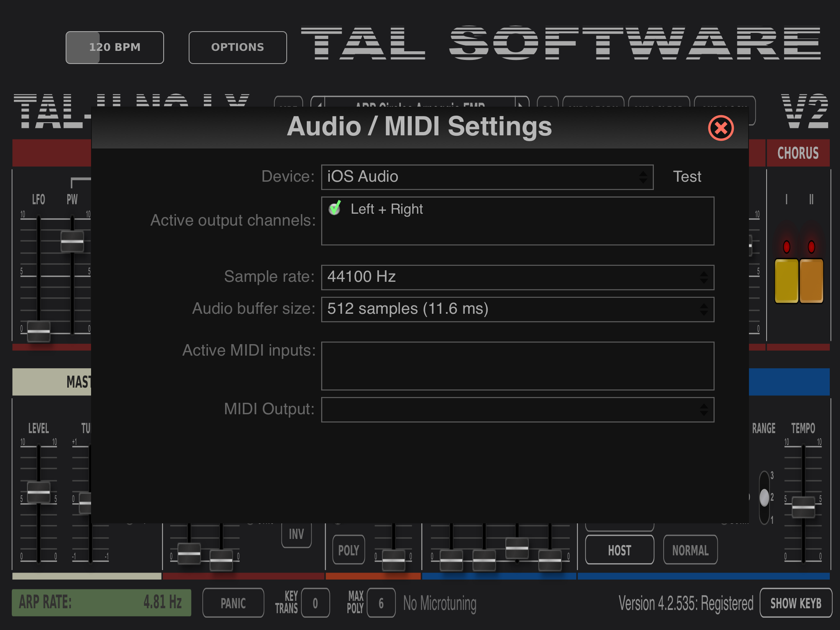840x630 pixels.
Task: Select the HOST sync button
Action: [619, 550]
